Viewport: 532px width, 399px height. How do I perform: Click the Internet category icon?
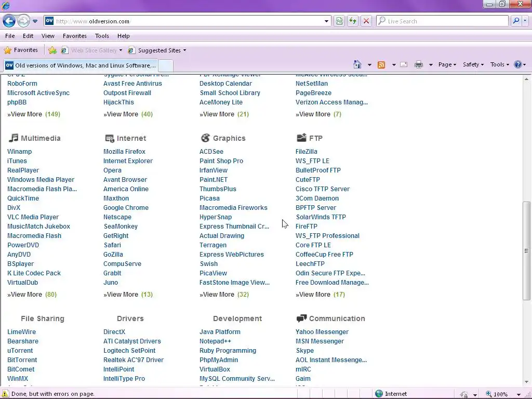coord(109,138)
